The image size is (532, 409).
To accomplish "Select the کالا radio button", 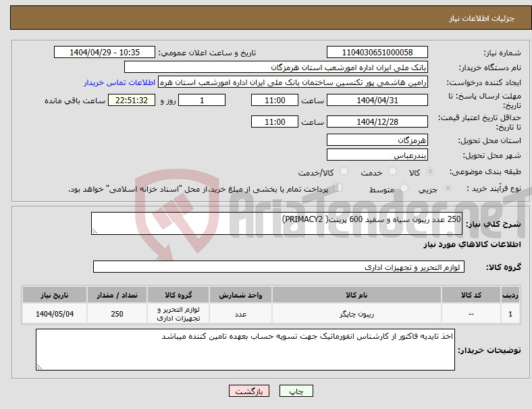I will 430,171.
